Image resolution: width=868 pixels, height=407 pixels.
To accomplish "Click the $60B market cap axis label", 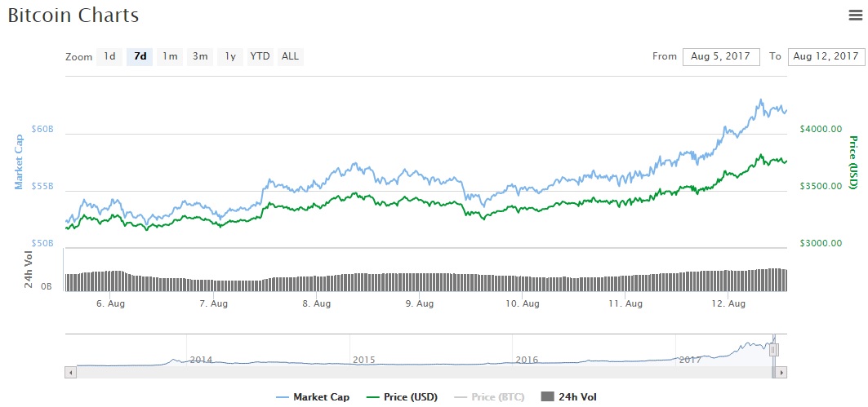I will click(42, 129).
